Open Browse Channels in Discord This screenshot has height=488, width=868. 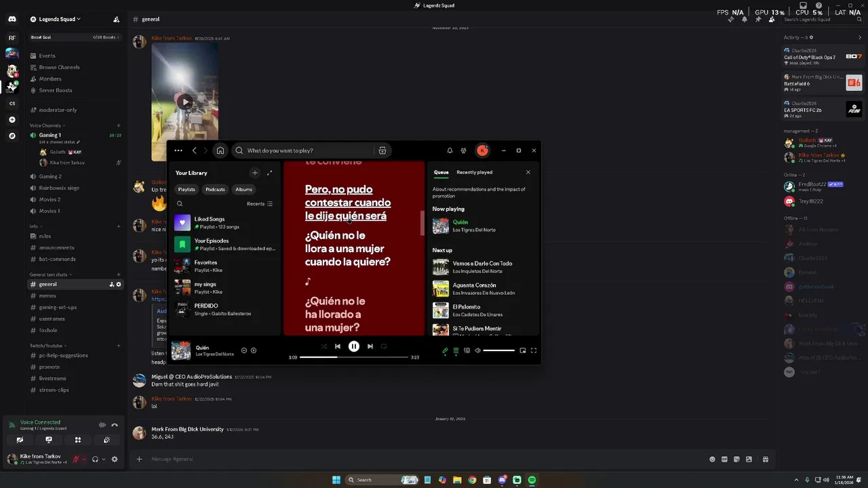point(59,67)
